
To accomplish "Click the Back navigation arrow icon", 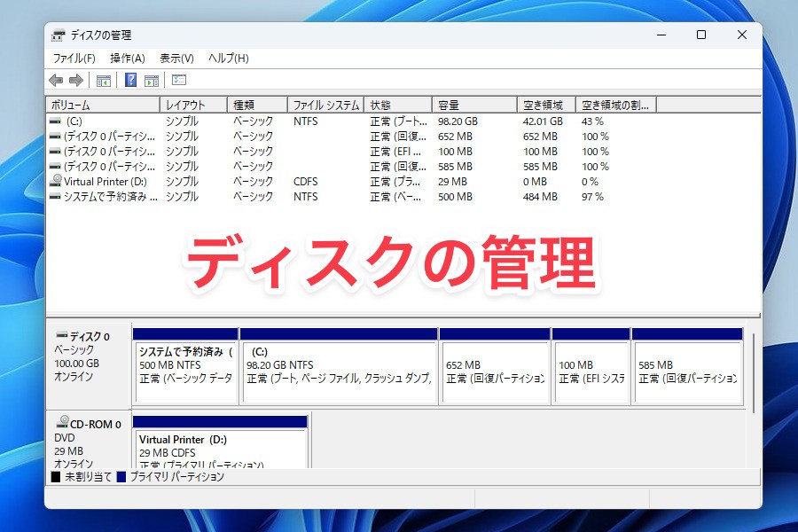I will [56, 80].
